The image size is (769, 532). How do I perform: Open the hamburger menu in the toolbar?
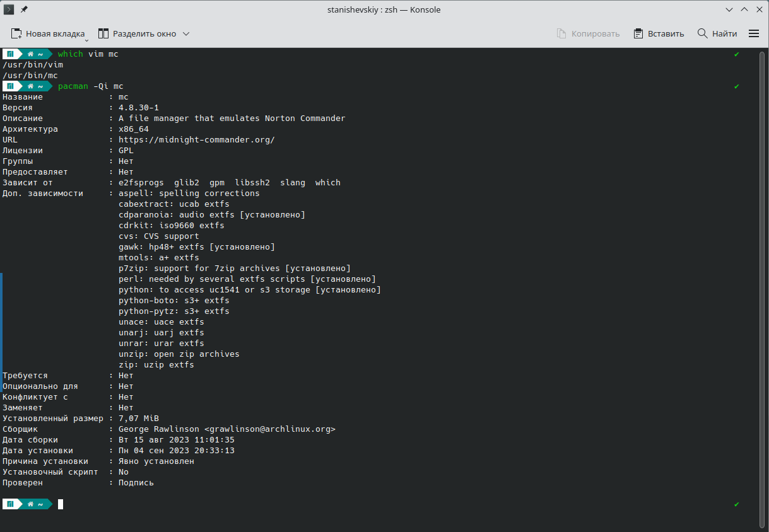click(x=754, y=33)
